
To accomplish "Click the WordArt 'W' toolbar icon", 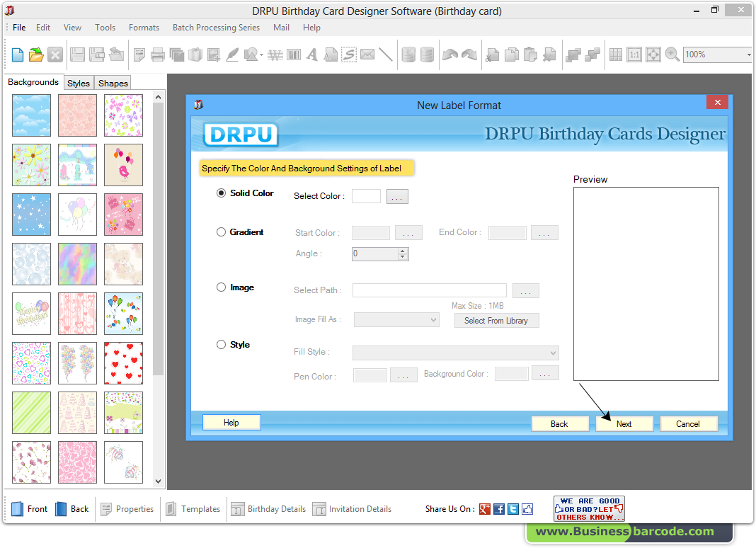I will point(275,55).
